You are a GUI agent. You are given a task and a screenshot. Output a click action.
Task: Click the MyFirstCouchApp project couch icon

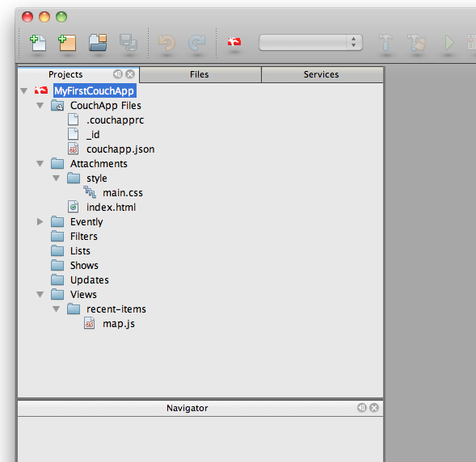[41, 90]
